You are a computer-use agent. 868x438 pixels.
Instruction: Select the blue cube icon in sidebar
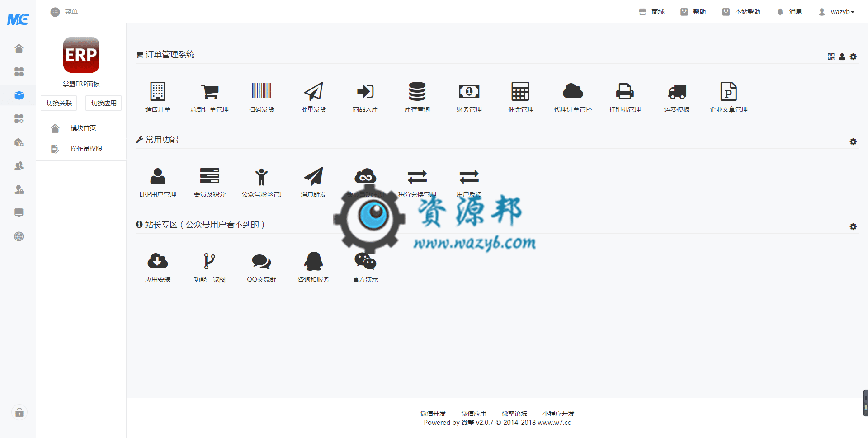(19, 95)
